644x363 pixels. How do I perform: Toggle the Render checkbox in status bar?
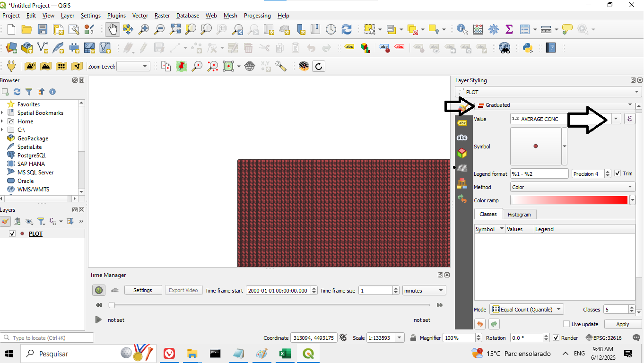pyautogui.click(x=556, y=338)
